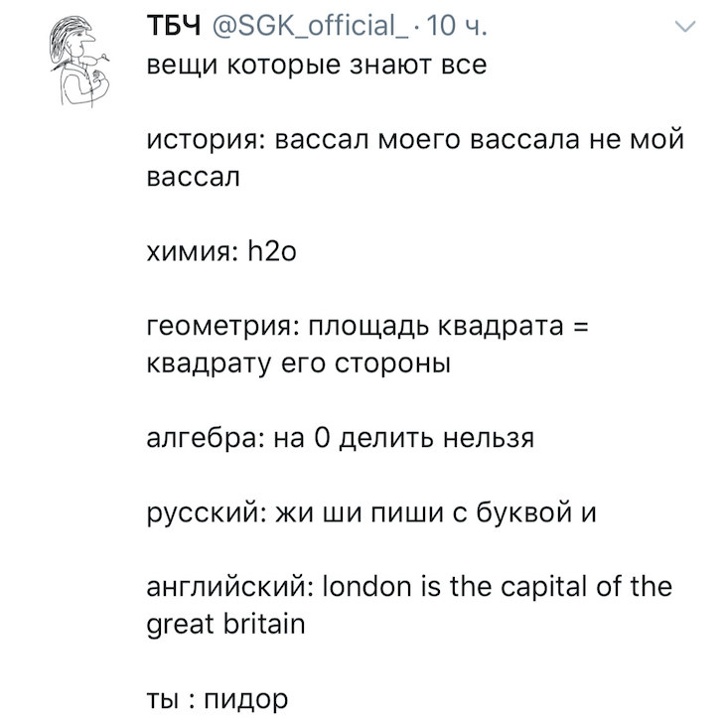Open the ТБЧ display name profile link
Screen dimensions: 725x728
pos(171,28)
